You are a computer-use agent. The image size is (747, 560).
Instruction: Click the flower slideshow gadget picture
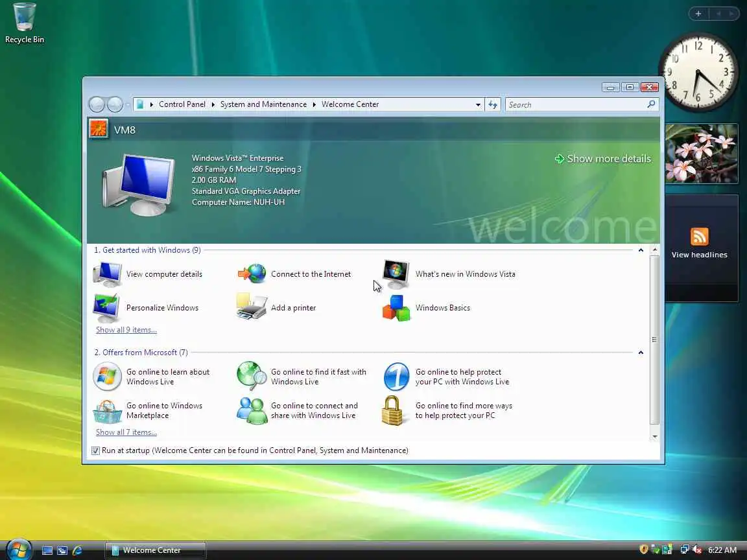click(701, 154)
